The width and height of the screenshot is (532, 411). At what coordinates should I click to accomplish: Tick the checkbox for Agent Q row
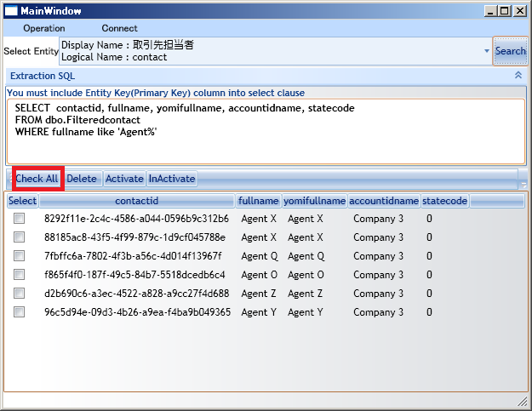19,255
